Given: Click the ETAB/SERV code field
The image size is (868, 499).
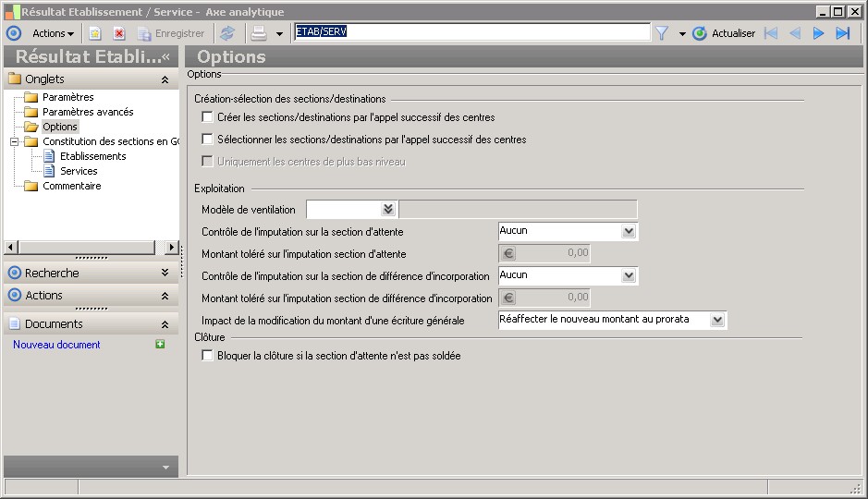Looking at the screenshot, I should pyautogui.click(x=471, y=31).
